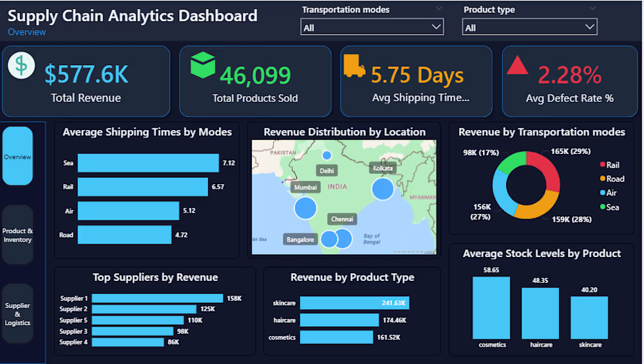Screen dimensions: 644x364
Task: Click the skincare stock level column
Action: tap(589, 318)
